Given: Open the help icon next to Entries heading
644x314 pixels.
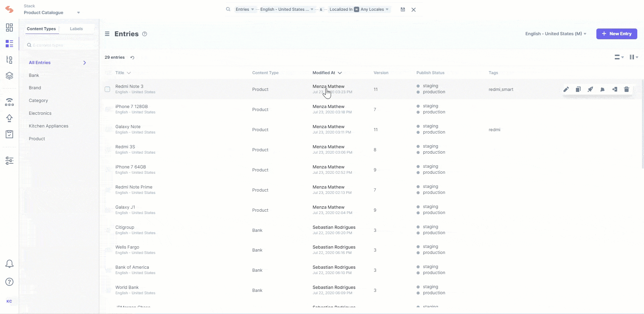Looking at the screenshot, I should pyautogui.click(x=145, y=34).
